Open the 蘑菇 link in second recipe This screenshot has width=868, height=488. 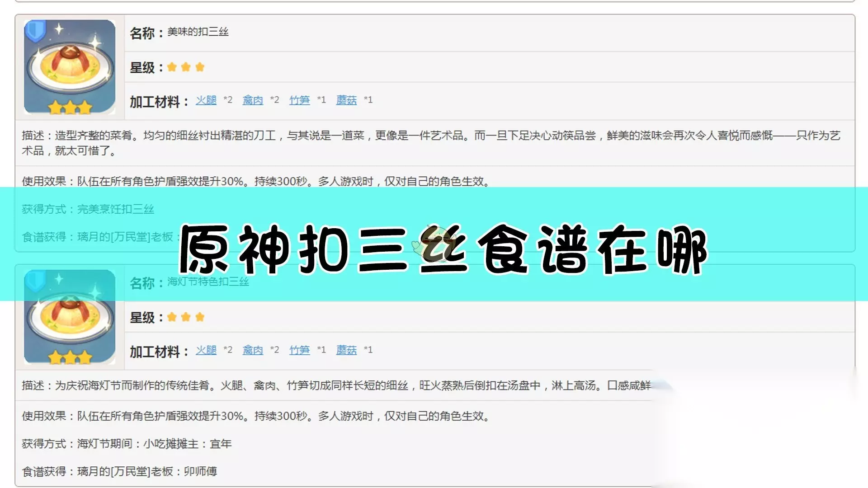click(x=346, y=350)
